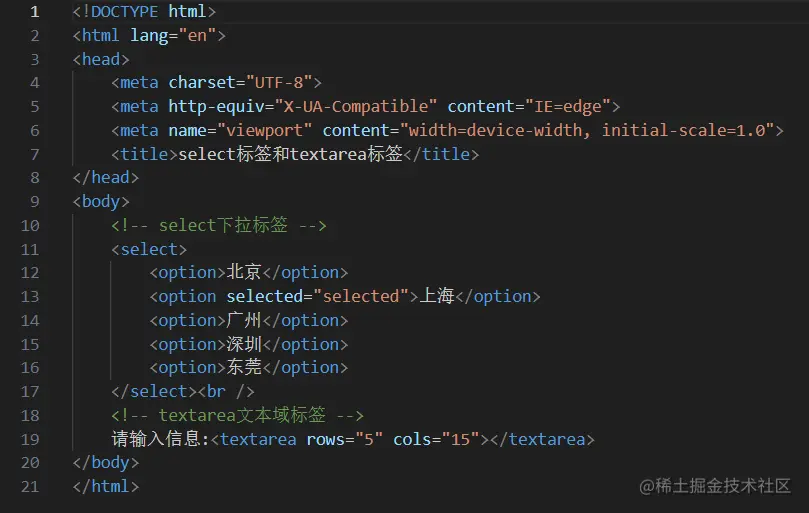
Task: Click the br tag after closing select
Action: click(x=226, y=391)
